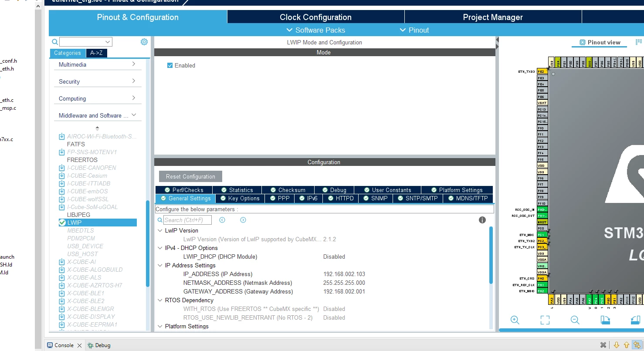Screen dimensions: 644x351
Task: Click the Reset Configuration button
Action: point(190,176)
